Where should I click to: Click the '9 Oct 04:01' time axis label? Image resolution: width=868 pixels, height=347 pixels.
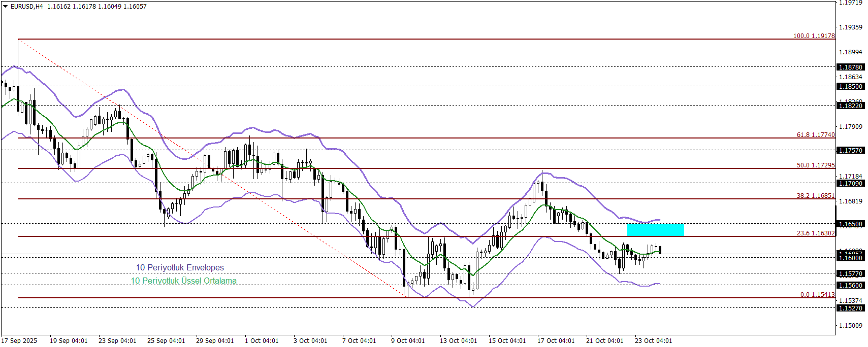tap(408, 341)
